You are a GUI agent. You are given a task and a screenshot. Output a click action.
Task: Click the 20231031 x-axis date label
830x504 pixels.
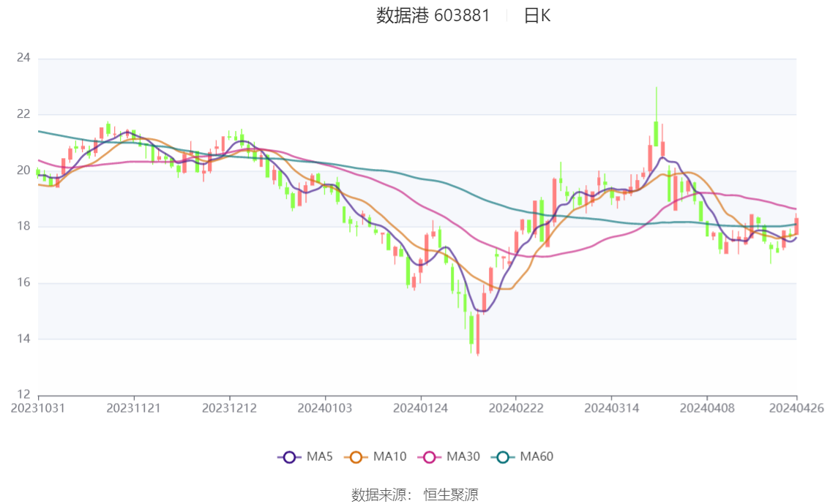coord(37,408)
